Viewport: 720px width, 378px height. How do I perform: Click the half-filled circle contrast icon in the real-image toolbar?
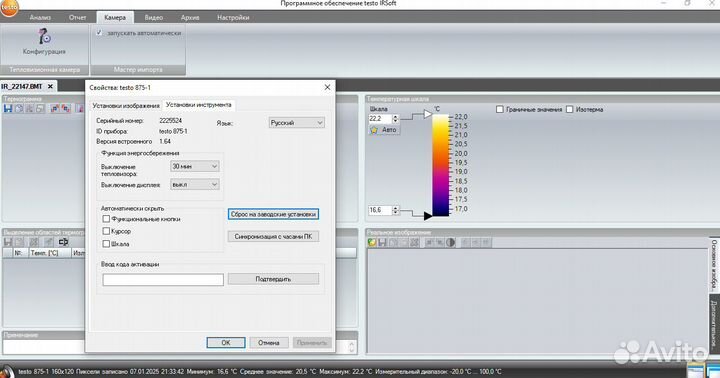(450, 243)
